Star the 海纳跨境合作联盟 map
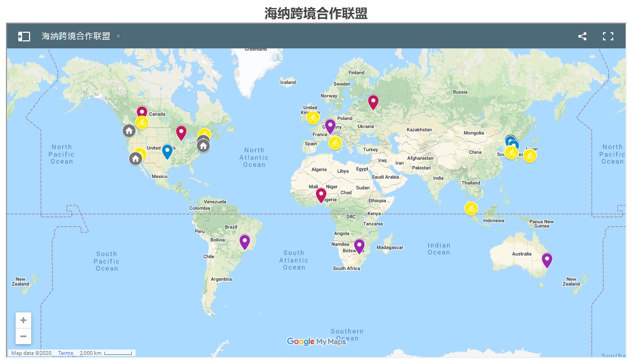The width and height of the screenshot is (631, 364). tap(119, 37)
